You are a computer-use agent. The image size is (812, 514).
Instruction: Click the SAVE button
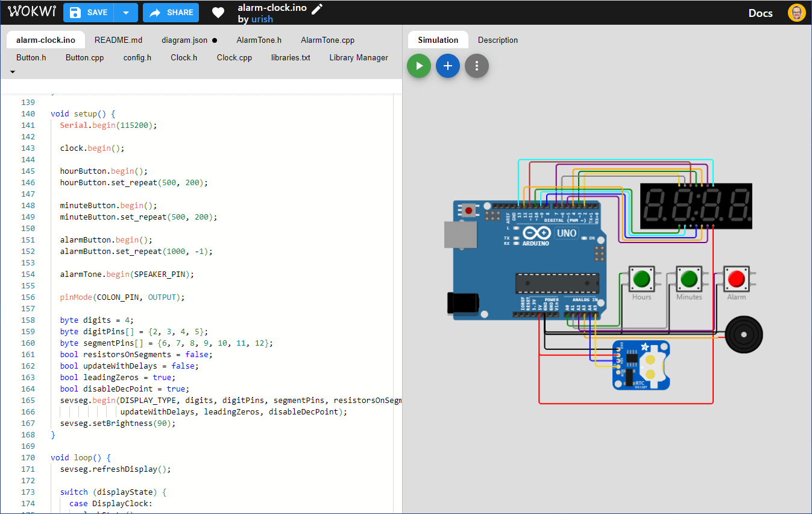89,13
